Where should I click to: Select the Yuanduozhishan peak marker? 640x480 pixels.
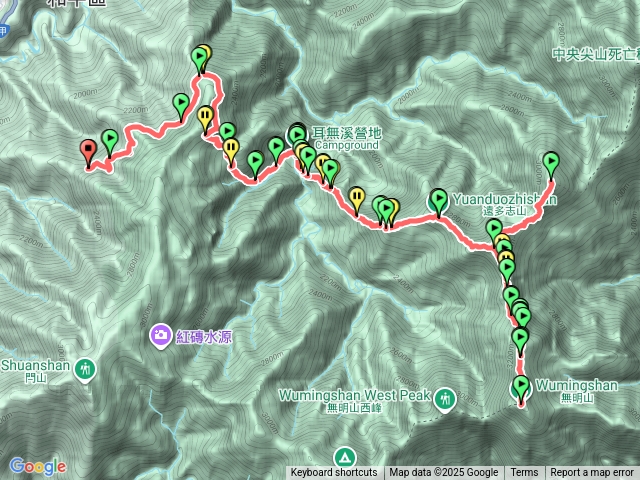coord(438,202)
